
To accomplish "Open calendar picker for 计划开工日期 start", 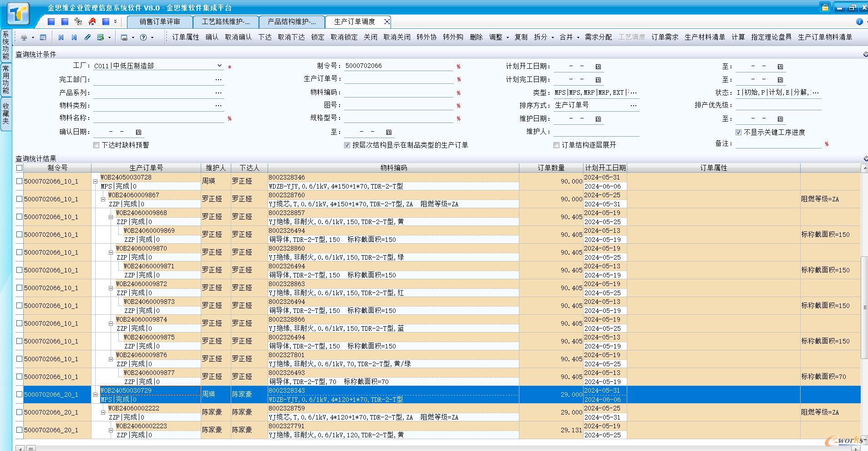I will coord(598,67).
